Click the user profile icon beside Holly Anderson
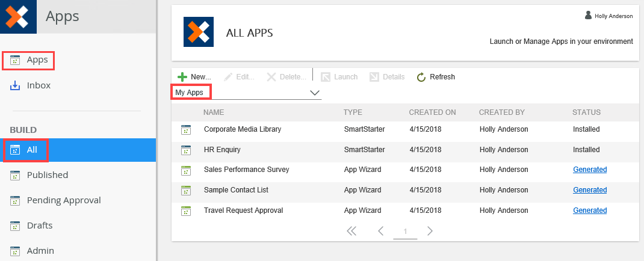Screen dimensions: 644x261 (x=588, y=16)
